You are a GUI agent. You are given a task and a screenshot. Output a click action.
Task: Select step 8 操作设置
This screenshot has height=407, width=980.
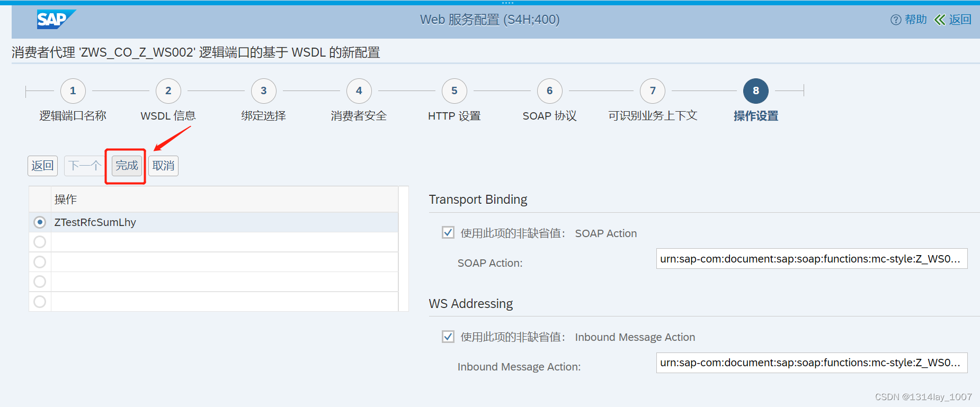pyautogui.click(x=756, y=91)
